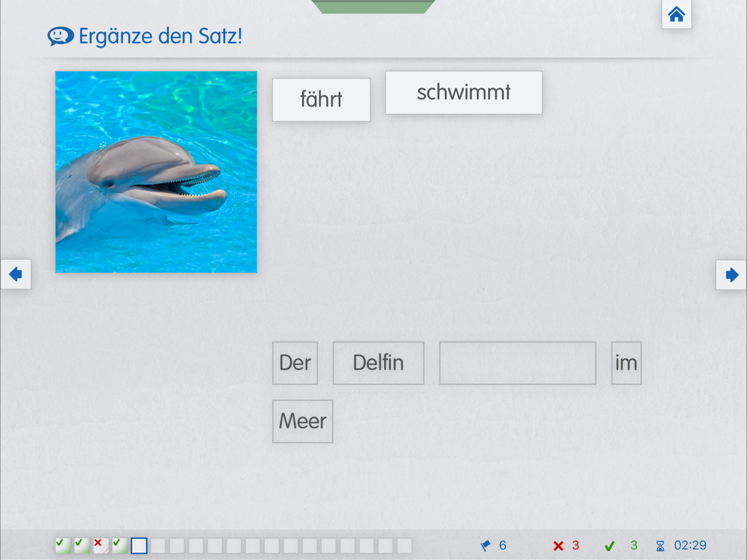
Task: Click the right arrow for next exercise
Action: 731,275
